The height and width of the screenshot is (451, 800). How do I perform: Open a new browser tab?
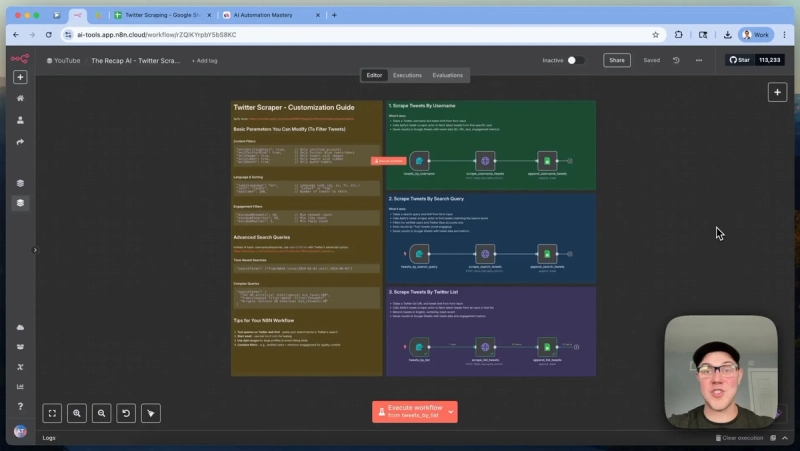(334, 15)
